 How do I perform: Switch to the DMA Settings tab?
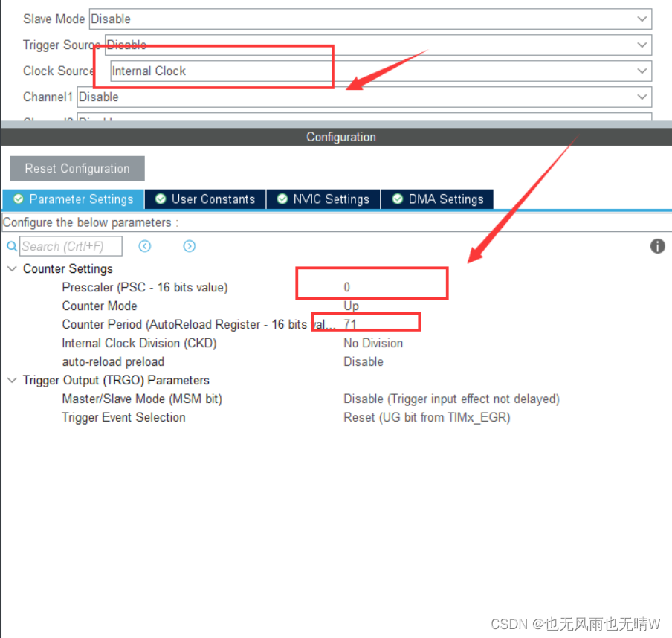pyautogui.click(x=437, y=199)
